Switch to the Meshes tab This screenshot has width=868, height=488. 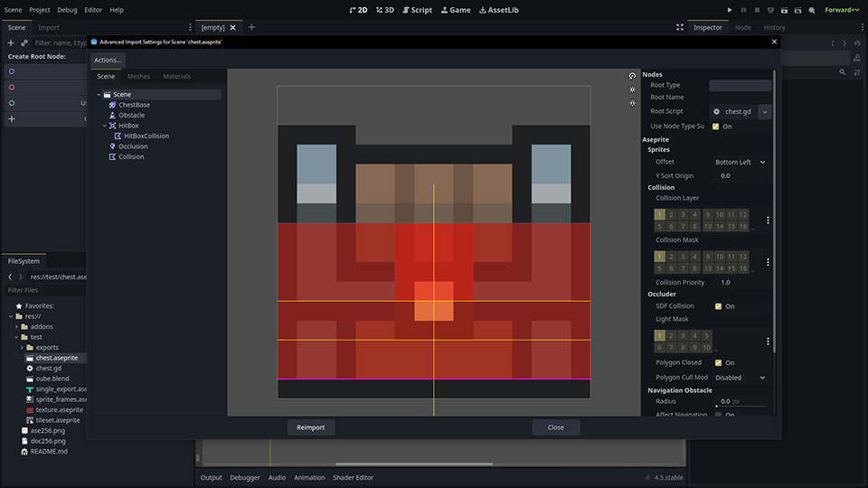(x=138, y=76)
